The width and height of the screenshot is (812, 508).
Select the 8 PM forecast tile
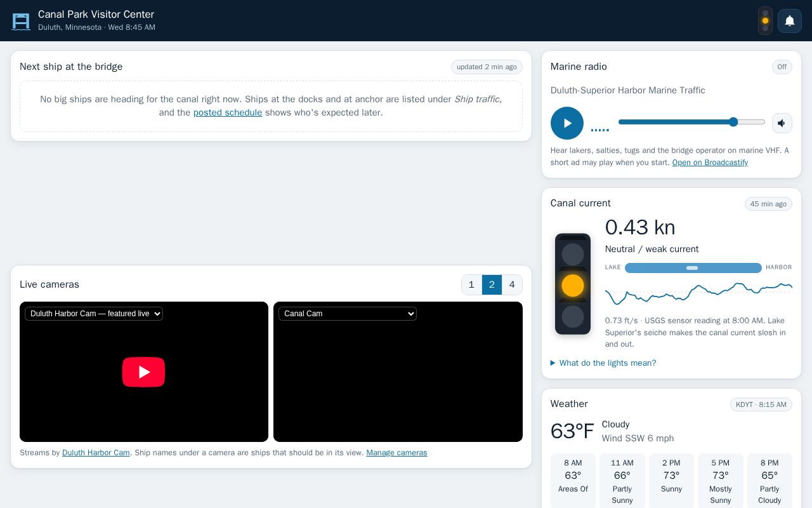coord(769,481)
